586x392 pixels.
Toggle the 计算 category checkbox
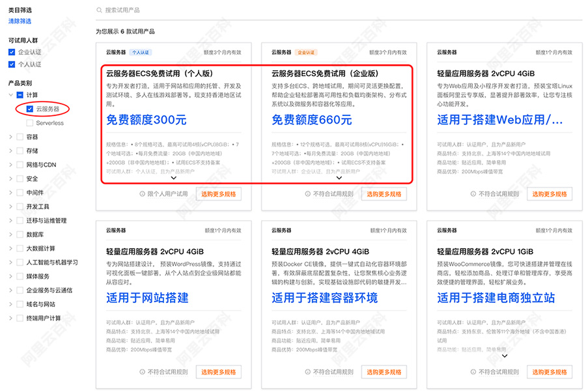[20, 95]
